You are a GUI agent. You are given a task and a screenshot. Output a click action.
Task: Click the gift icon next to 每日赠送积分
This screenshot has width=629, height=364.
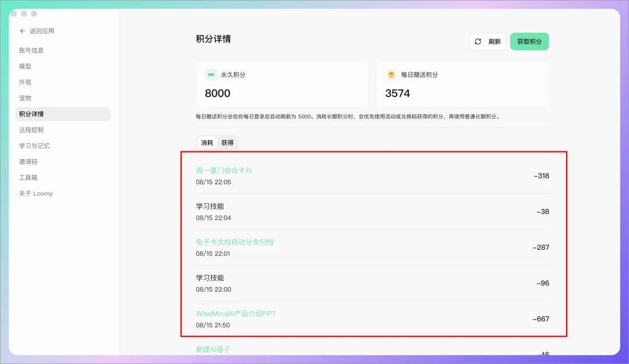pyautogui.click(x=391, y=75)
